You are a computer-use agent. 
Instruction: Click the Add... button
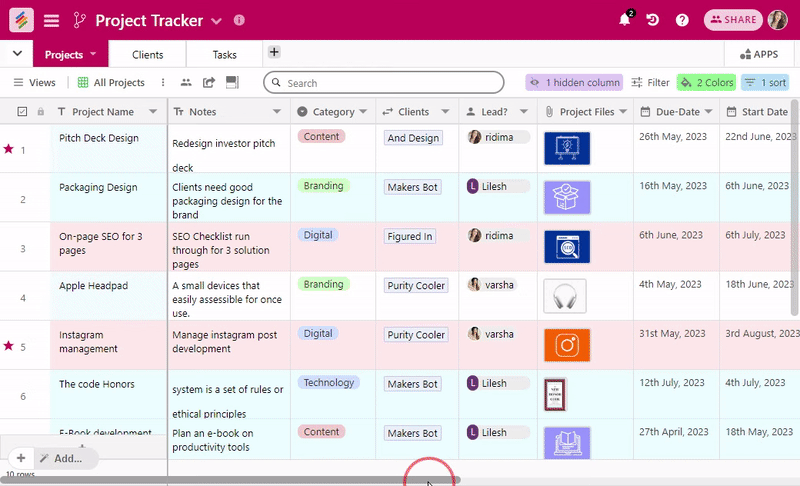(67, 458)
